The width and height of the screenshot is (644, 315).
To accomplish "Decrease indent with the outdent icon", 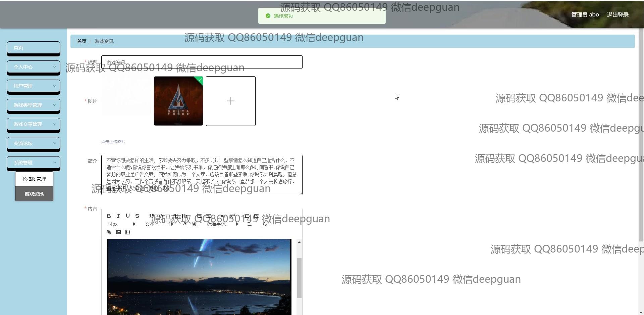I will (247, 216).
